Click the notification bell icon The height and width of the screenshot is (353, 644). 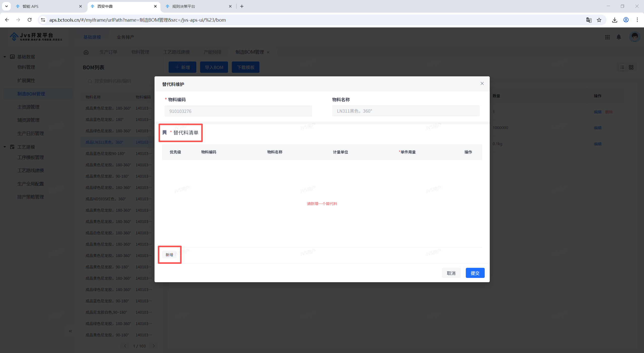619,37
